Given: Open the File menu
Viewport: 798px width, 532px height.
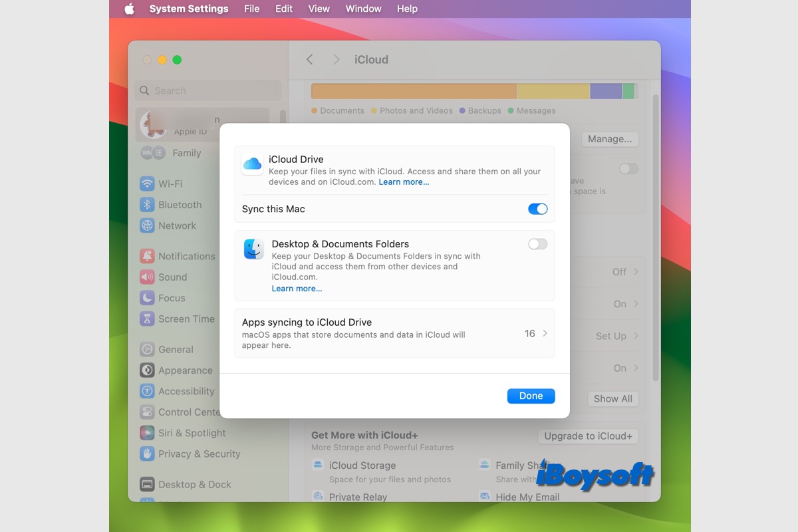Looking at the screenshot, I should coord(251,9).
